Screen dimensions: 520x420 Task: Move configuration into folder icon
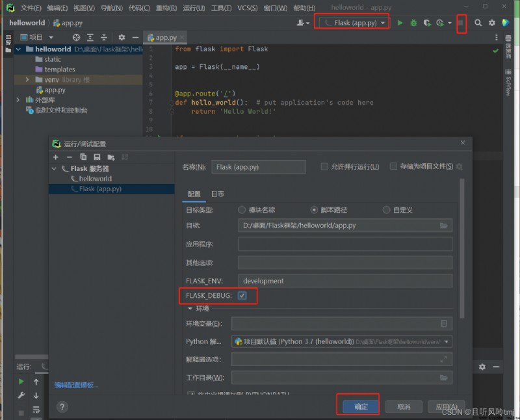(x=111, y=157)
